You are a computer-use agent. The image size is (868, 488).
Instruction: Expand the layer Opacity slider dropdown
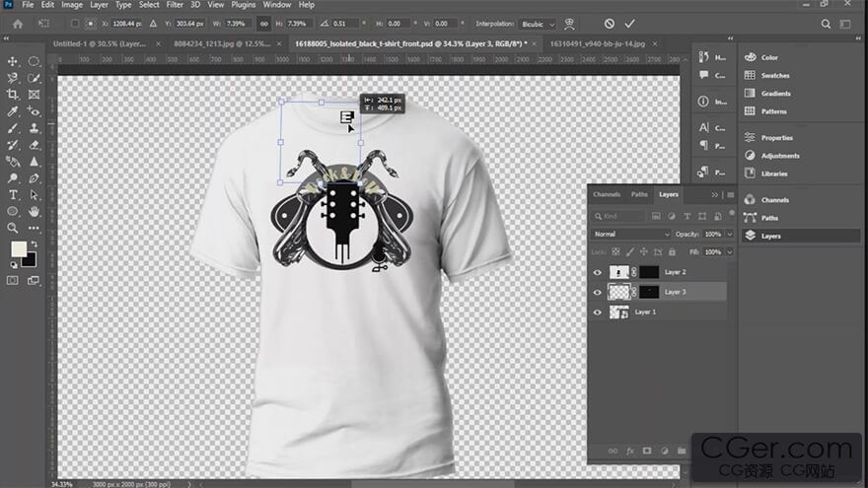(x=729, y=234)
